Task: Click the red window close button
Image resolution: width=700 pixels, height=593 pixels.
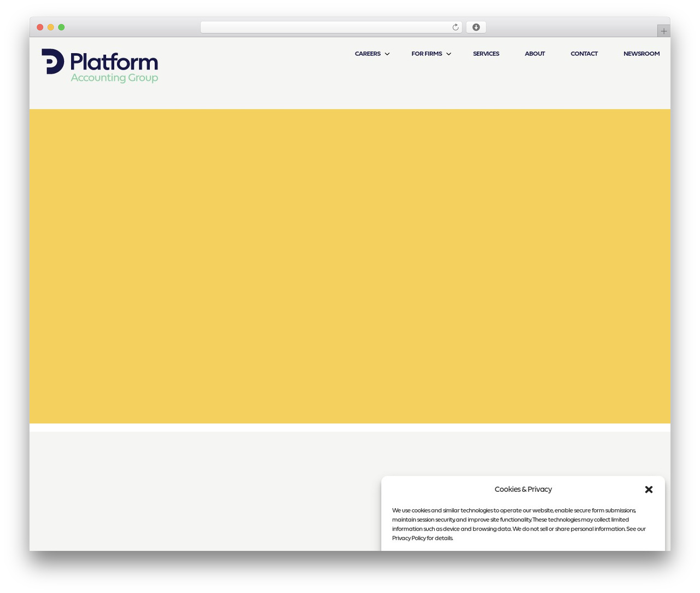Action: click(x=40, y=27)
